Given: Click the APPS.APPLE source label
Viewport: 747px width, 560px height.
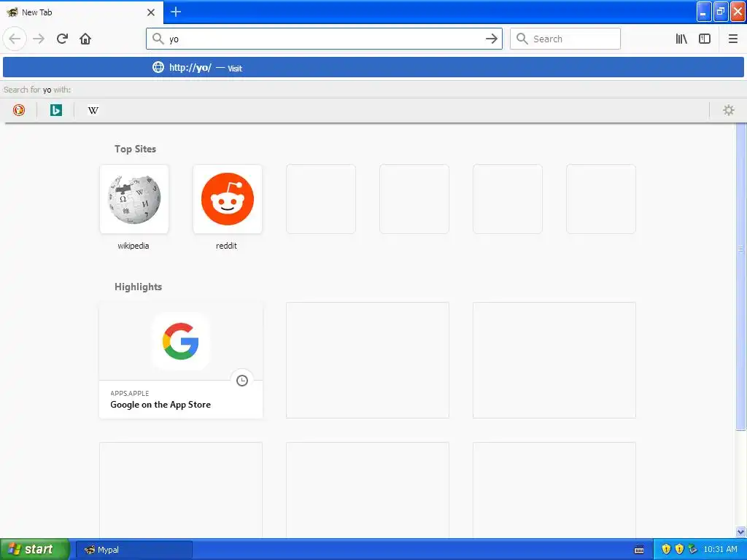Looking at the screenshot, I should (130, 393).
